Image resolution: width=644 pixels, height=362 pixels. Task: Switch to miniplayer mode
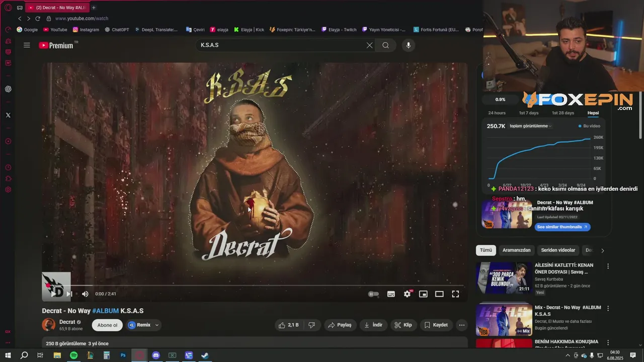point(423,294)
